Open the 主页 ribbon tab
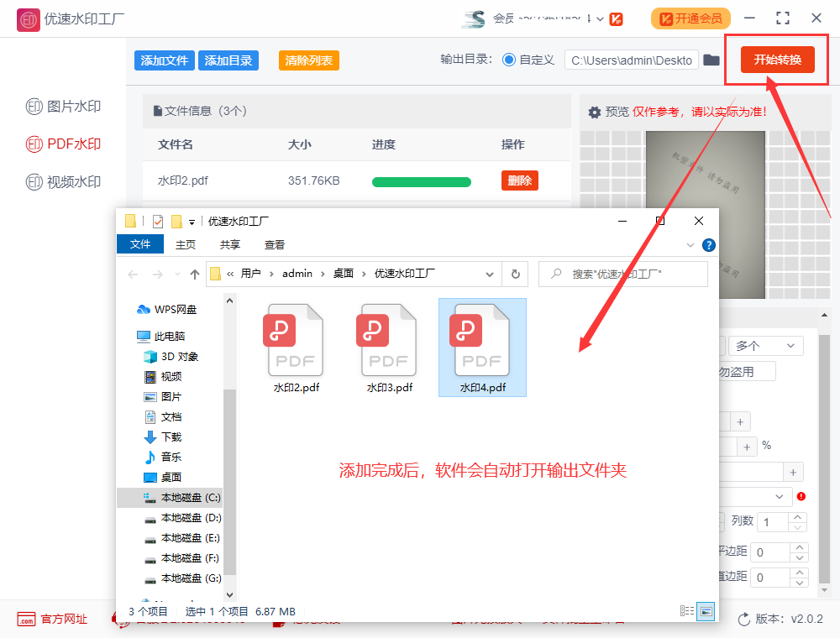840x638 pixels. point(186,244)
